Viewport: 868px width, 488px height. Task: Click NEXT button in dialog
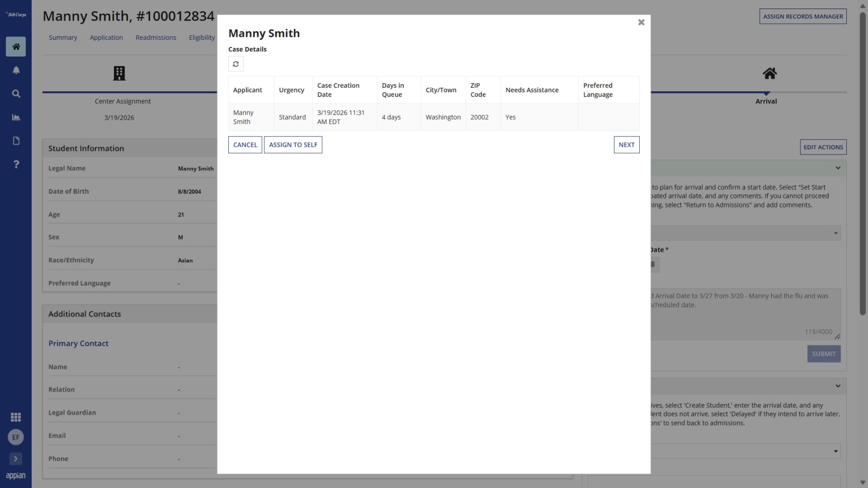(627, 145)
